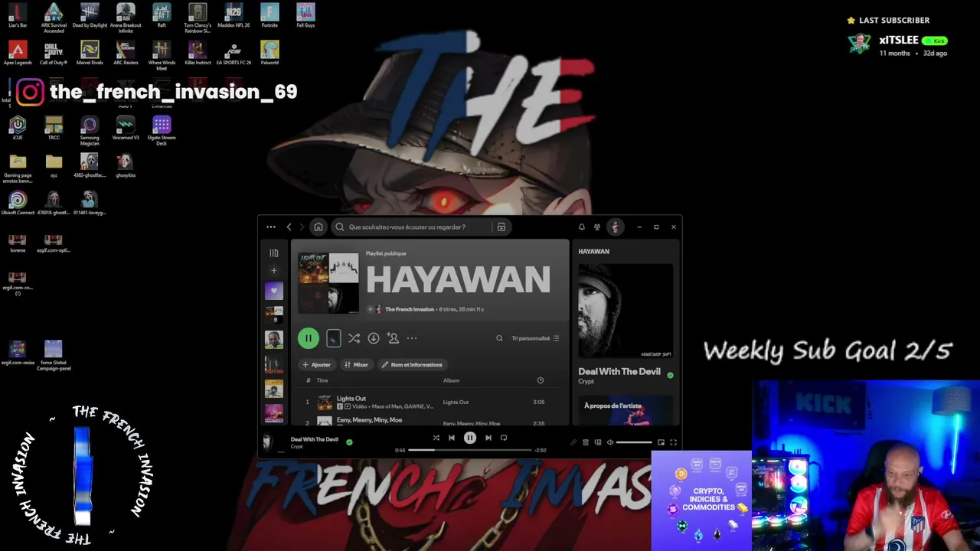Select the Ubisoft Connect desktop icon
Viewport: 980px width, 551px height.
18,203
